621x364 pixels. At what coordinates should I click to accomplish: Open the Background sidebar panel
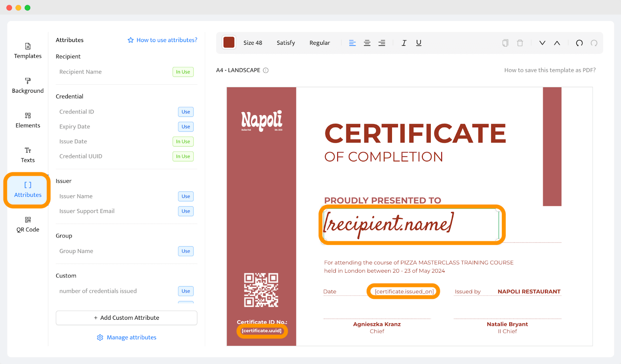tap(28, 86)
